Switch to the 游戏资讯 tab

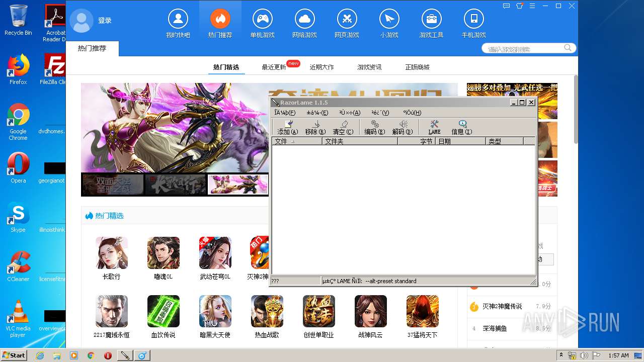click(x=369, y=67)
